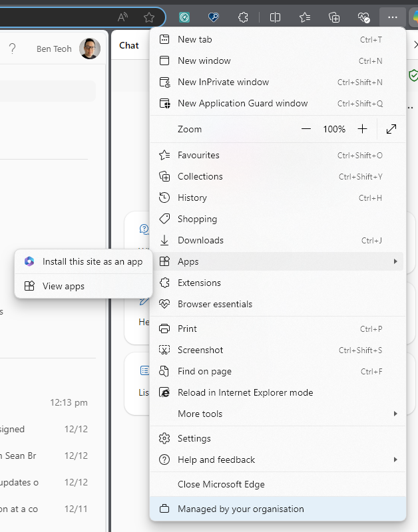This screenshot has height=532, width=418.
Task: Select New window menu item
Action: point(278,61)
